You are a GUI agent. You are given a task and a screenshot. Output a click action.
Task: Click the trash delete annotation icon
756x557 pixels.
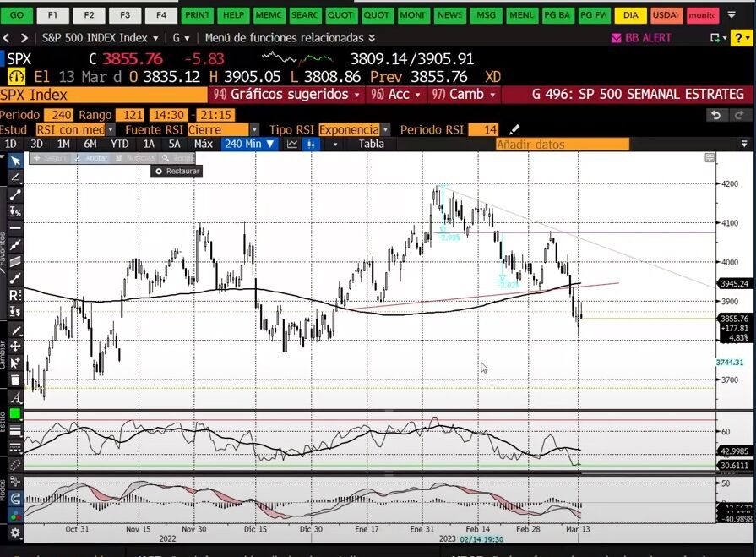pyautogui.click(x=15, y=380)
